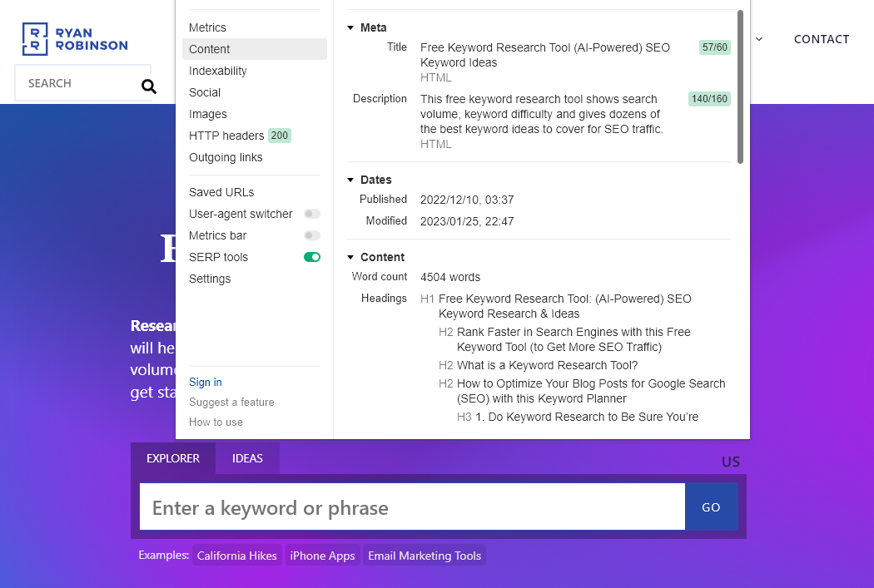This screenshot has height=588, width=874.
Task: Click the keyword or phrase input field
Action: [x=411, y=506]
